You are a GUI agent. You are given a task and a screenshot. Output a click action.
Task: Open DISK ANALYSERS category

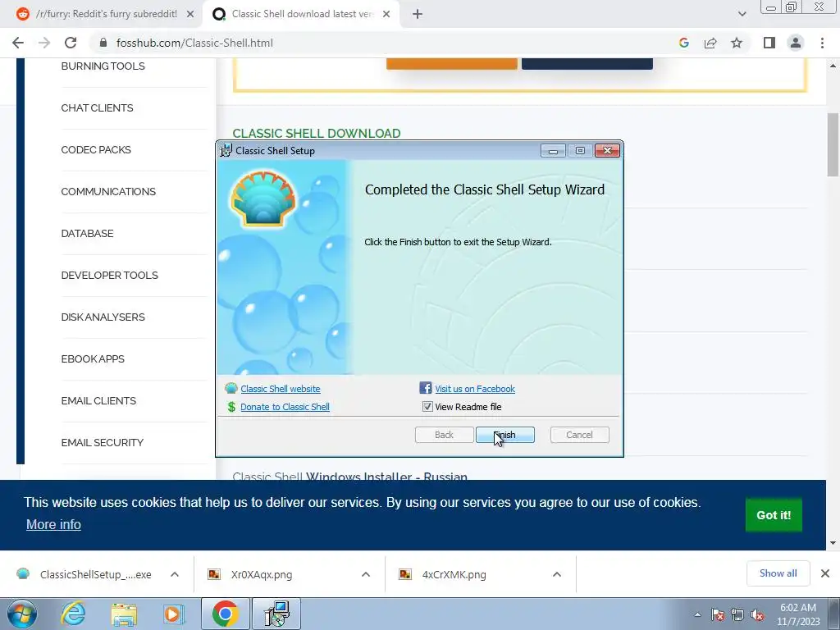click(103, 317)
